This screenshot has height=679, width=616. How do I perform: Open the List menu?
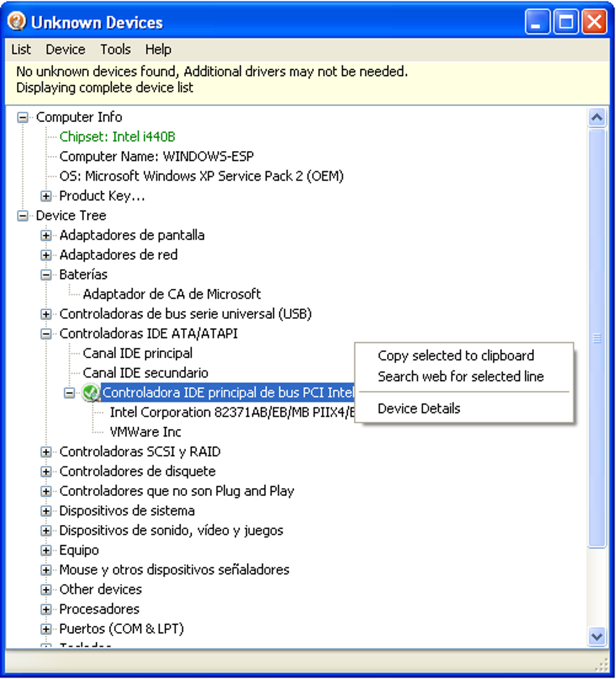[21, 50]
